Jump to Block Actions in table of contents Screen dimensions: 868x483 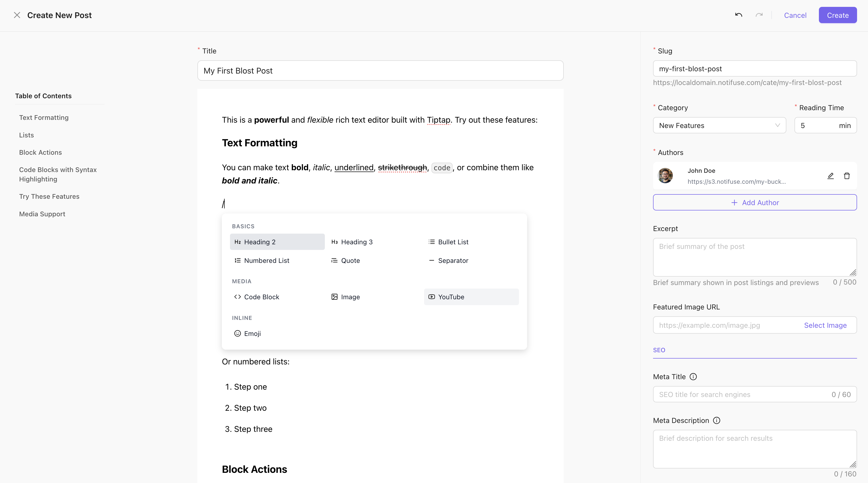coord(40,152)
